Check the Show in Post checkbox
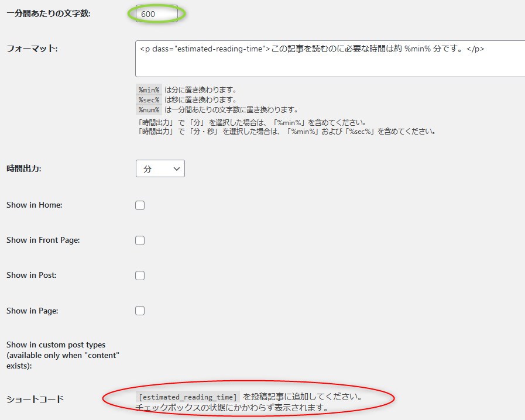The height and width of the screenshot is (420, 525). [x=140, y=276]
